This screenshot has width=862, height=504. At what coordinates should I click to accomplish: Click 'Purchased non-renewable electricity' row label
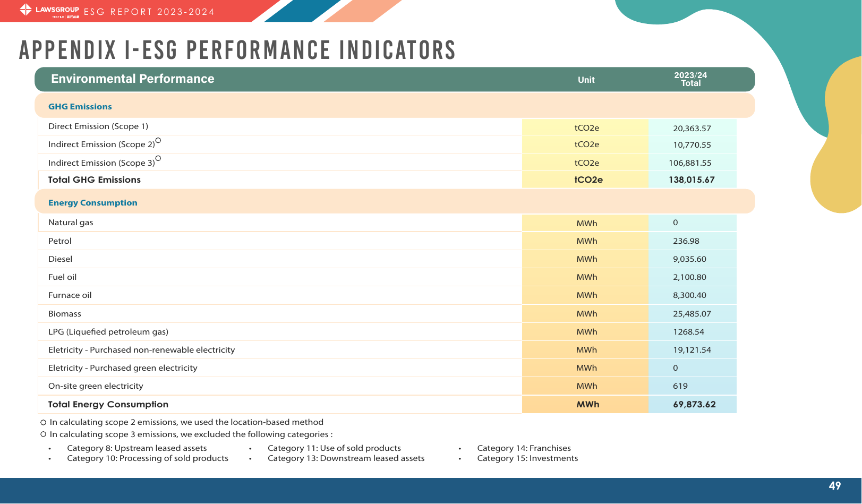(142, 349)
